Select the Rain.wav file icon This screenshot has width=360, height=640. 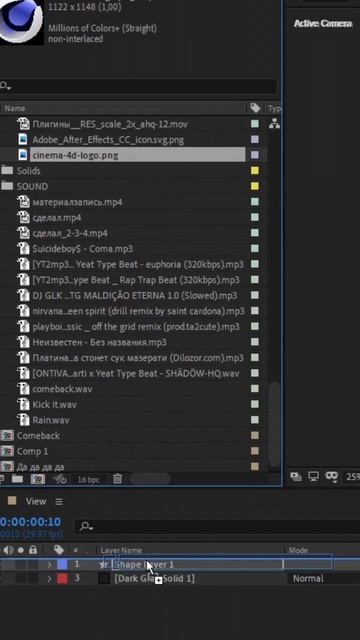pyautogui.click(x=24, y=420)
